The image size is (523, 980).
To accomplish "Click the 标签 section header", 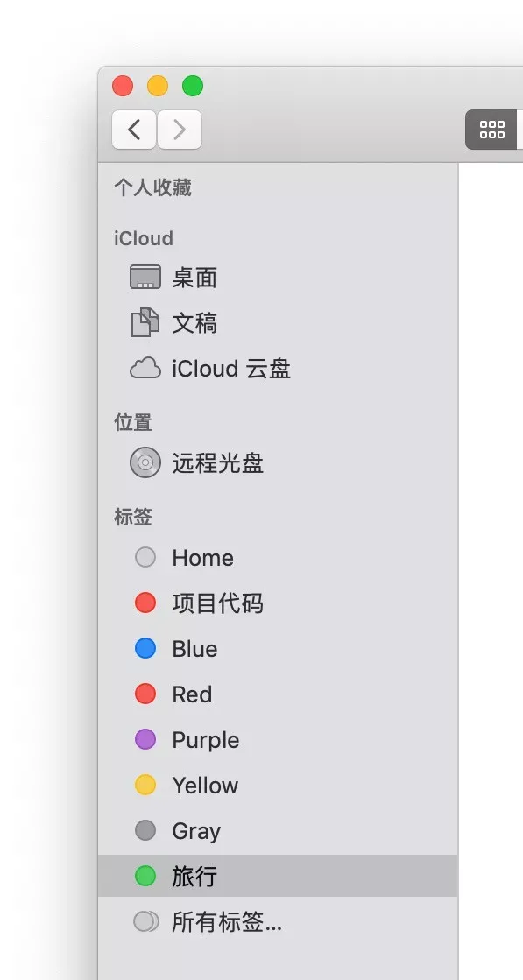I will point(132,517).
